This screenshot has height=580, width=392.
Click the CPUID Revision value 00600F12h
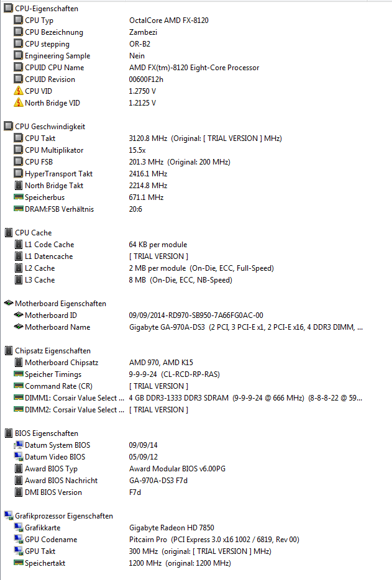(x=146, y=79)
